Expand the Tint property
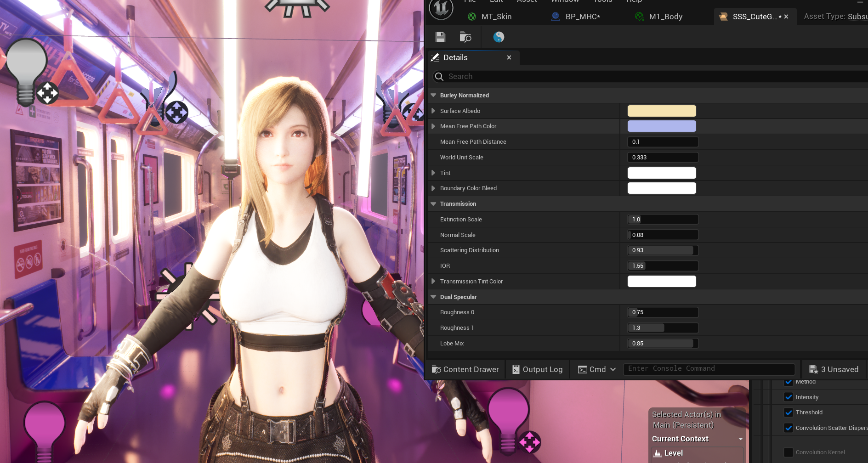This screenshot has height=463, width=868. coord(433,173)
